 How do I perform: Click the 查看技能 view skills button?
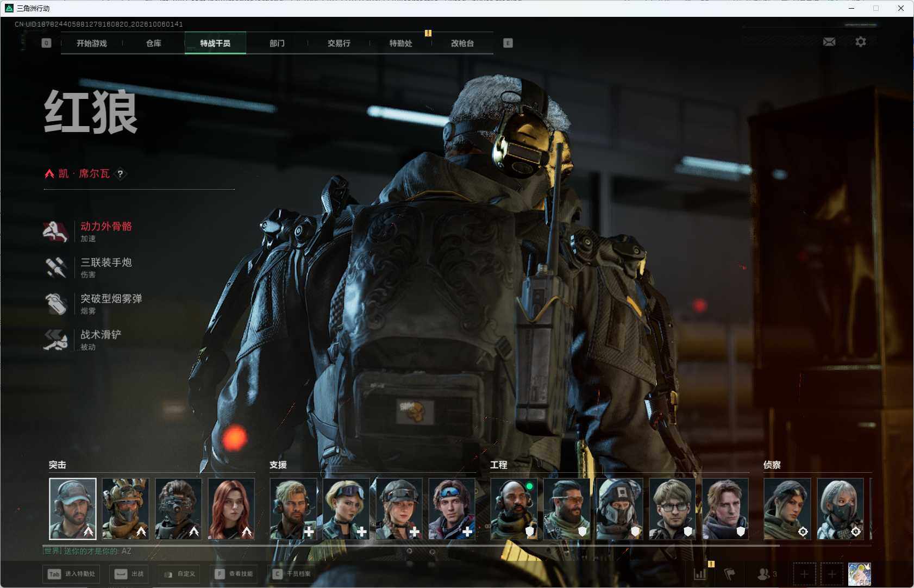(235, 574)
